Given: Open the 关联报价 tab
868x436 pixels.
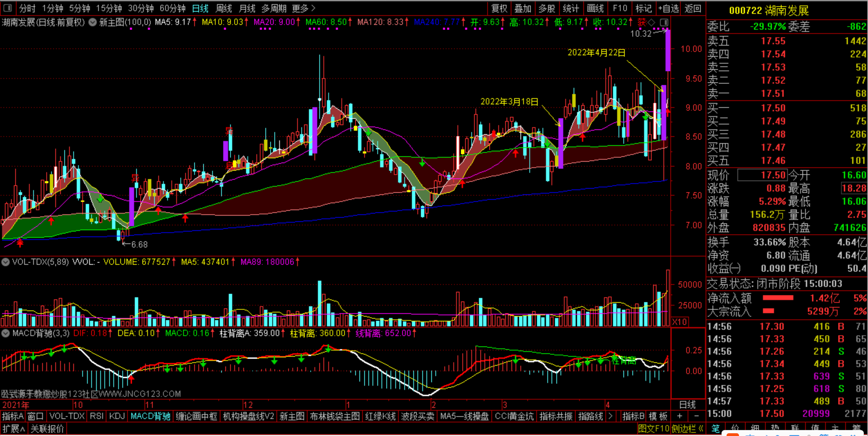Looking at the screenshot, I should pos(47,429).
